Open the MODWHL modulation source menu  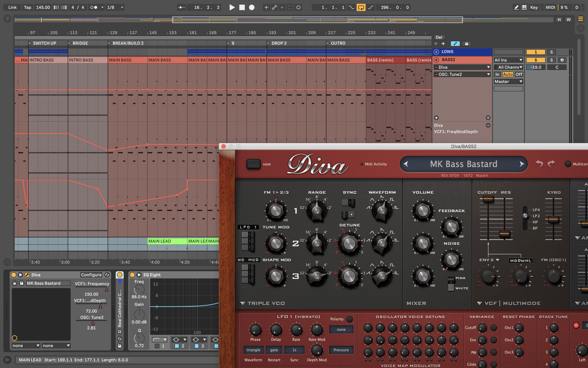tap(521, 261)
